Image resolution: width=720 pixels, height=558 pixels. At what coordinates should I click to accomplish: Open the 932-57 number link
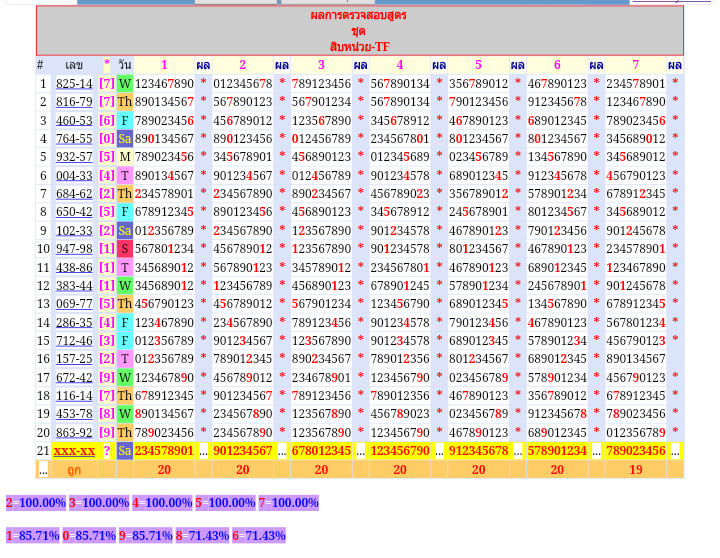click(74, 157)
